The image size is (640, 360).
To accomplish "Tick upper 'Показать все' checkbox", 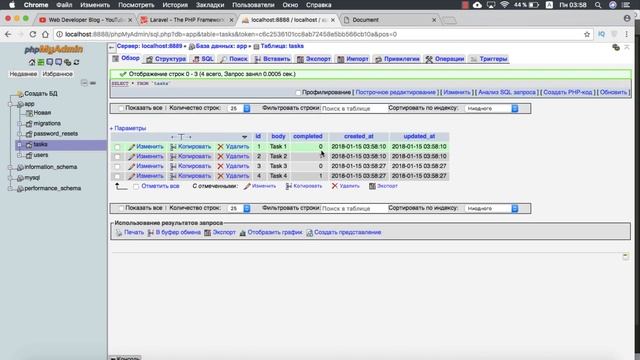I will click(121, 109).
